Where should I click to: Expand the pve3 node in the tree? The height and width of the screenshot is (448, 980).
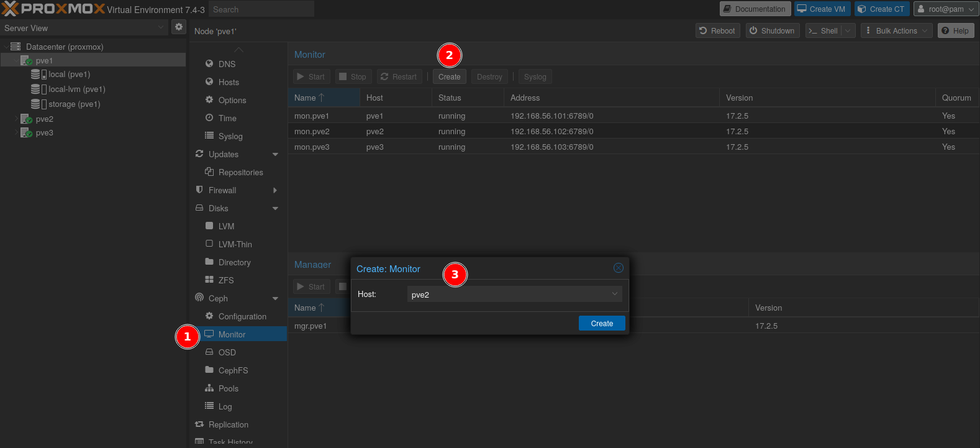pyautogui.click(x=16, y=132)
